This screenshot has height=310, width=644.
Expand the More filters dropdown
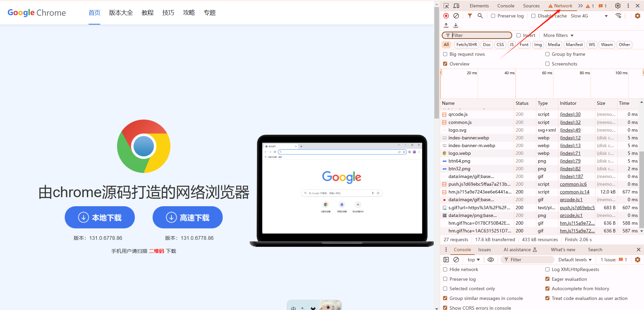pos(558,35)
